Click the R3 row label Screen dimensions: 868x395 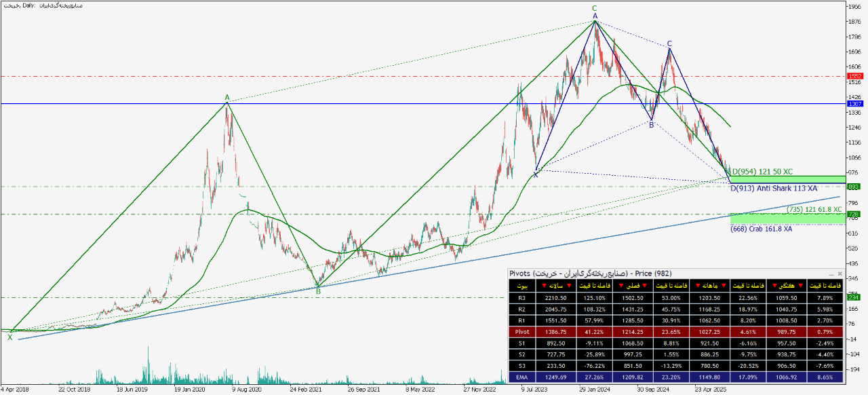[x=521, y=299]
